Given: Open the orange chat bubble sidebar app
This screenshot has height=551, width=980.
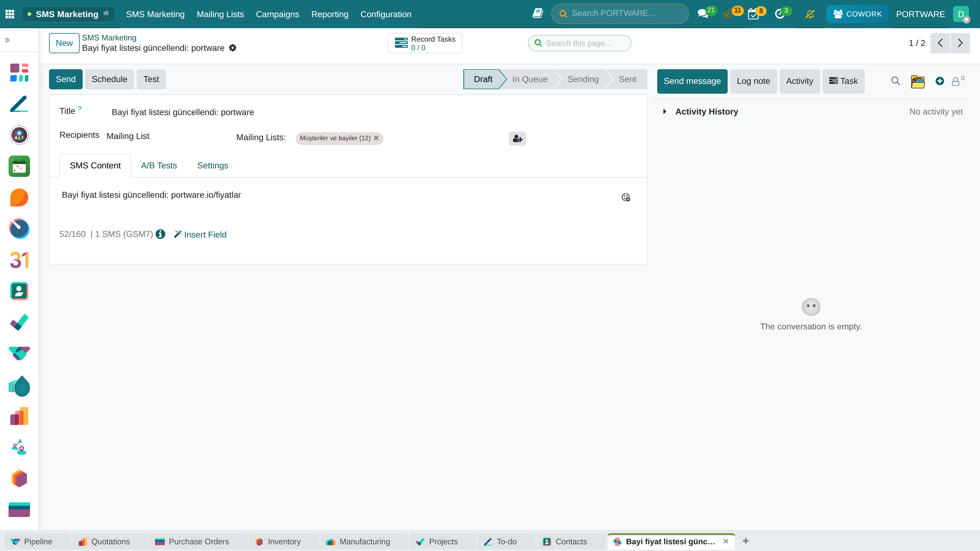Looking at the screenshot, I should [x=19, y=198].
